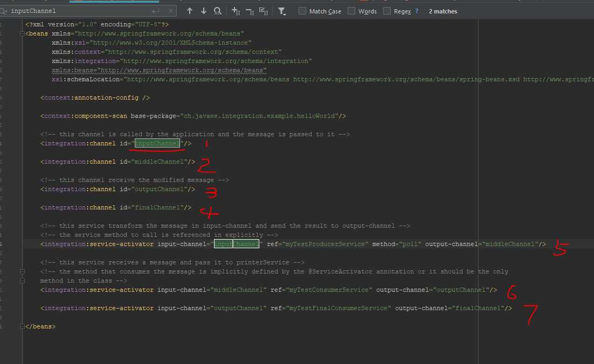Open the search history magnifier dropdown
The height and width of the screenshot is (364, 594).
(3, 11)
